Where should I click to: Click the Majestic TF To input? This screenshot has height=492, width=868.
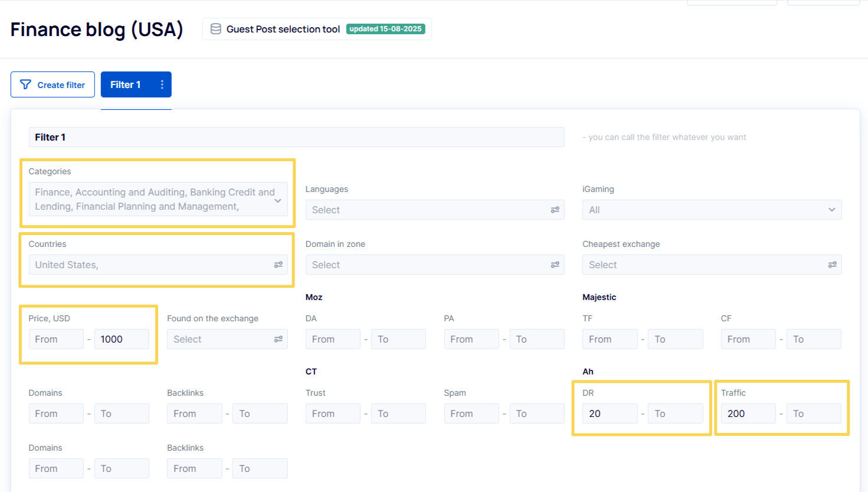click(675, 339)
